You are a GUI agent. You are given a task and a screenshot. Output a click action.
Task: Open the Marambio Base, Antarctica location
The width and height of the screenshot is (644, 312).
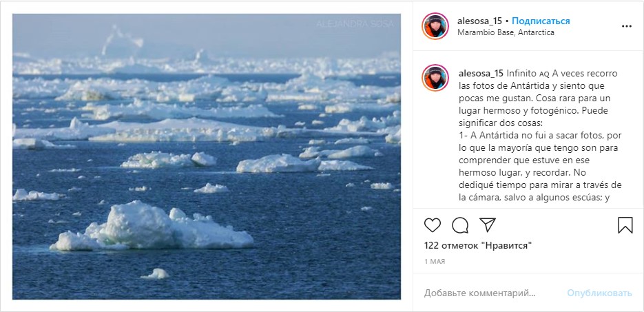point(506,32)
